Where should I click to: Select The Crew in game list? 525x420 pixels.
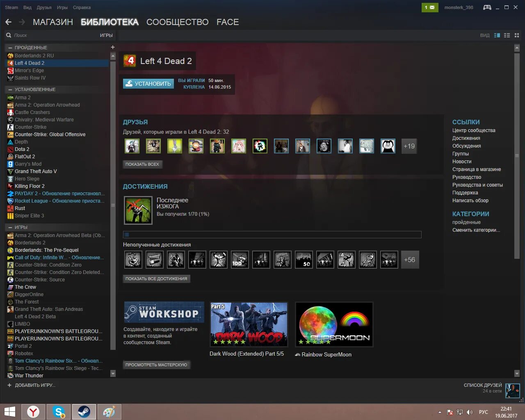click(x=58, y=287)
